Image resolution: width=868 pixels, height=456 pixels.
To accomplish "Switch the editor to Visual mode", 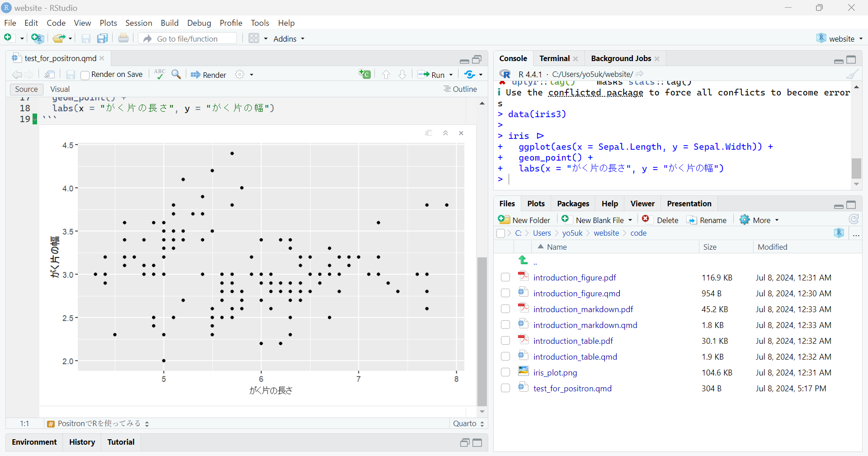I will click(x=60, y=89).
